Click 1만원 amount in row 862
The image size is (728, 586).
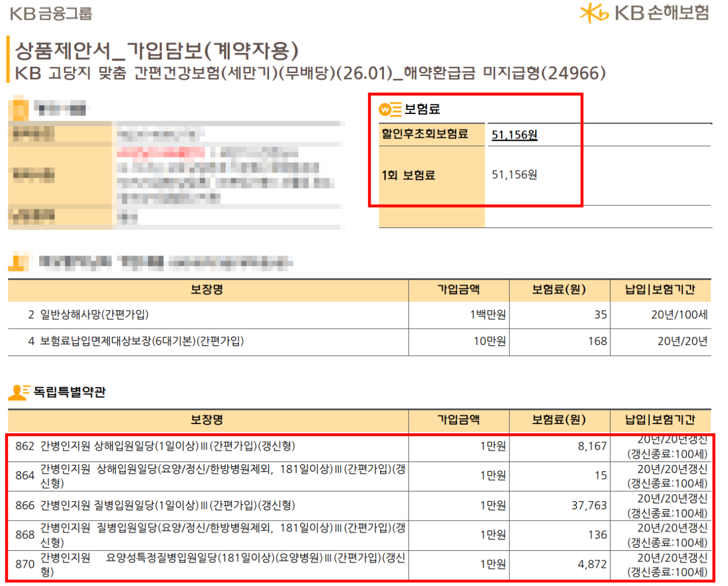point(492,446)
